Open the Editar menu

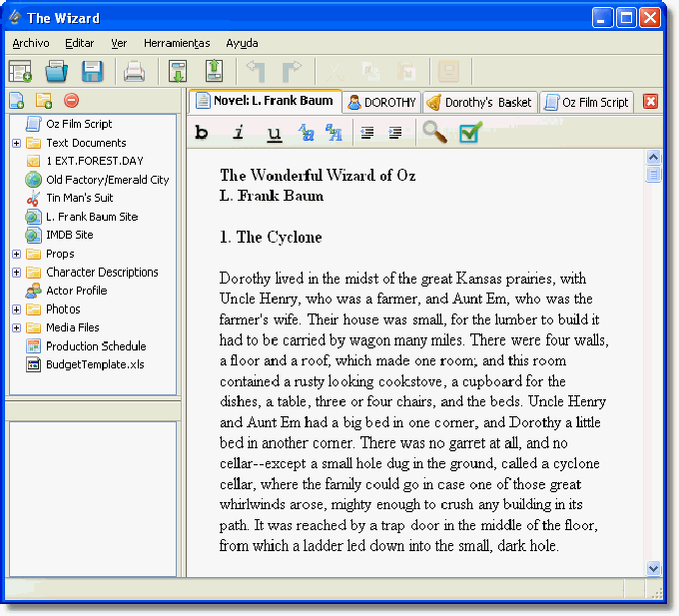79,43
